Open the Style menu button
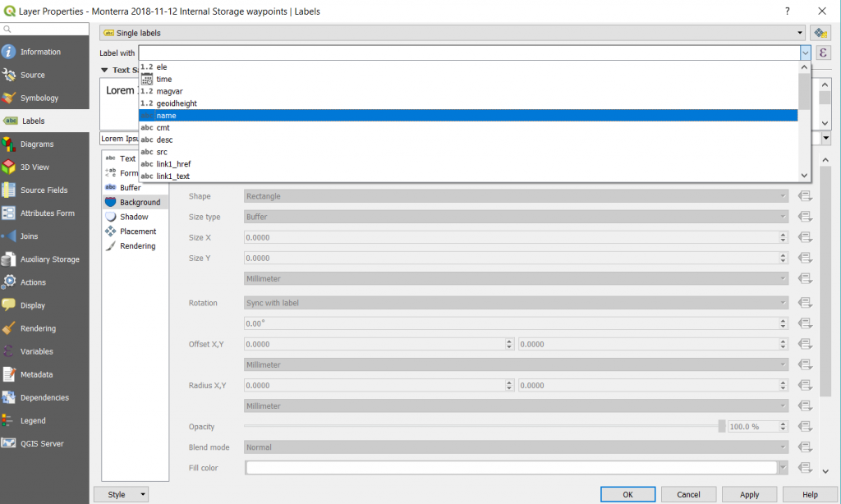 (122, 494)
